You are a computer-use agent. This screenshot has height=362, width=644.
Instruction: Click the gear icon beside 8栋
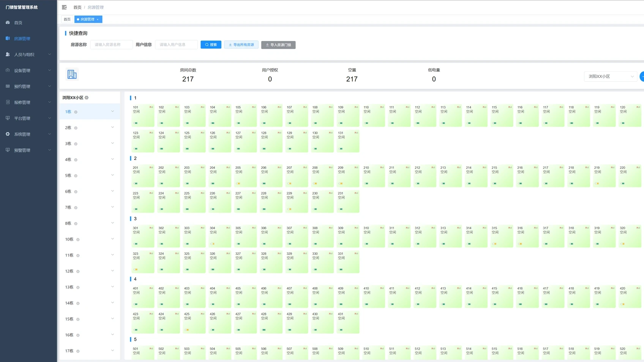(76, 223)
